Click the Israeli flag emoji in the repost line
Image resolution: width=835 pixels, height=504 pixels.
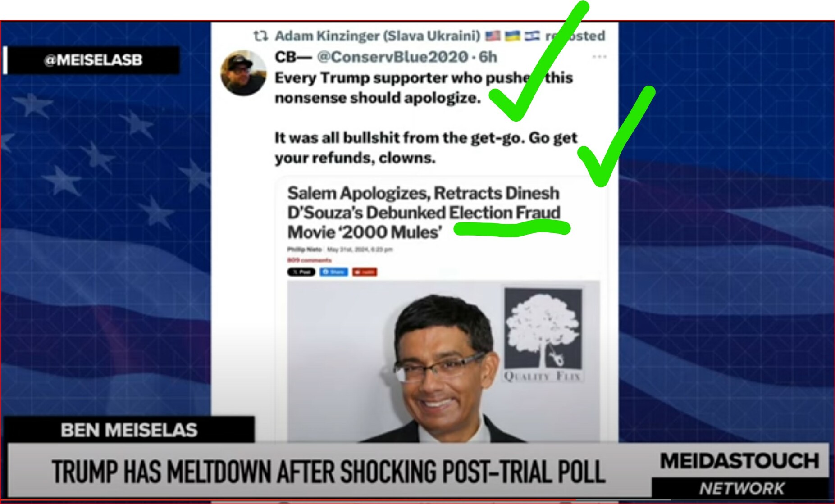pyautogui.click(x=532, y=36)
